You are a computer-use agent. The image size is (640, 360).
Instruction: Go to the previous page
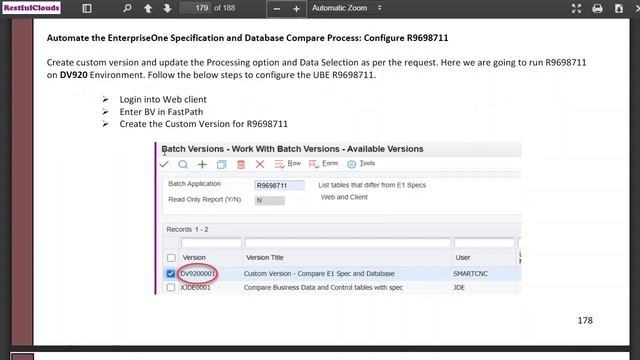point(148,8)
